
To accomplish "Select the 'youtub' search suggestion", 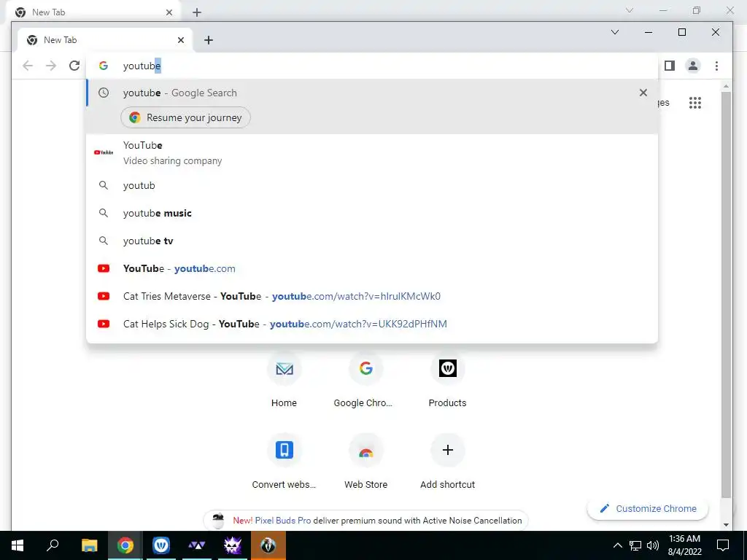I will coord(372,185).
